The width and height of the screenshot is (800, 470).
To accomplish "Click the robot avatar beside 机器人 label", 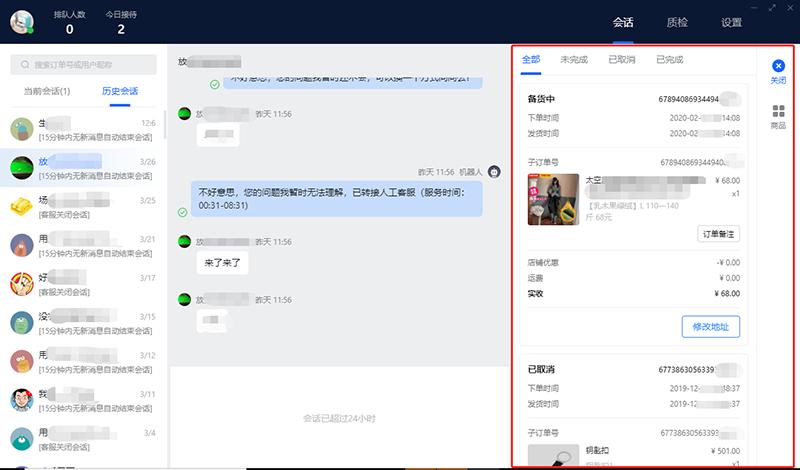I will tap(493, 172).
